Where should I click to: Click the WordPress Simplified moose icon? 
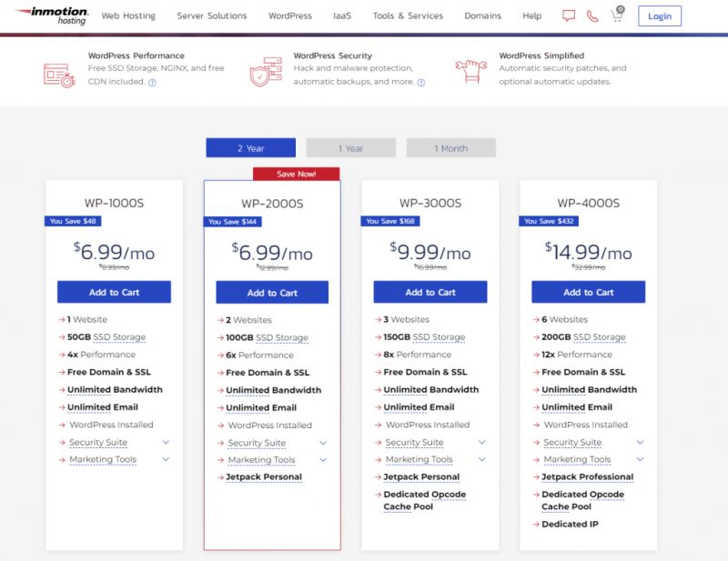tap(471, 71)
